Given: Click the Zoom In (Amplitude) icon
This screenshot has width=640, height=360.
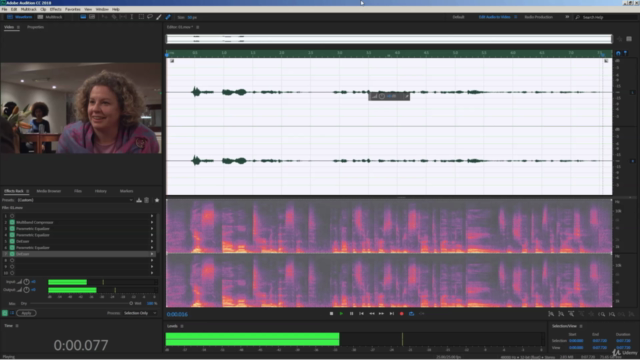Looking at the screenshot, I should pos(551,314).
